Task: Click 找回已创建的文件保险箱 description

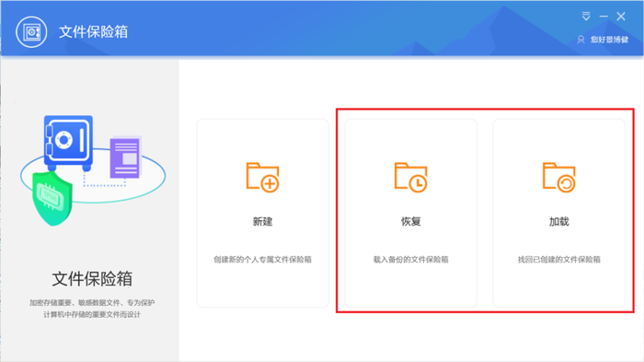Action: pyautogui.click(x=559, y=260)
